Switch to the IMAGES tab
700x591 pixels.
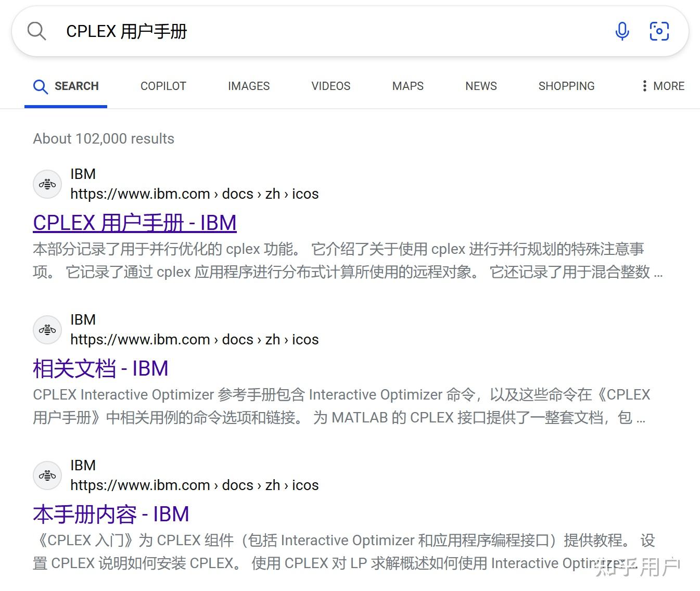(x=248, y=86)
